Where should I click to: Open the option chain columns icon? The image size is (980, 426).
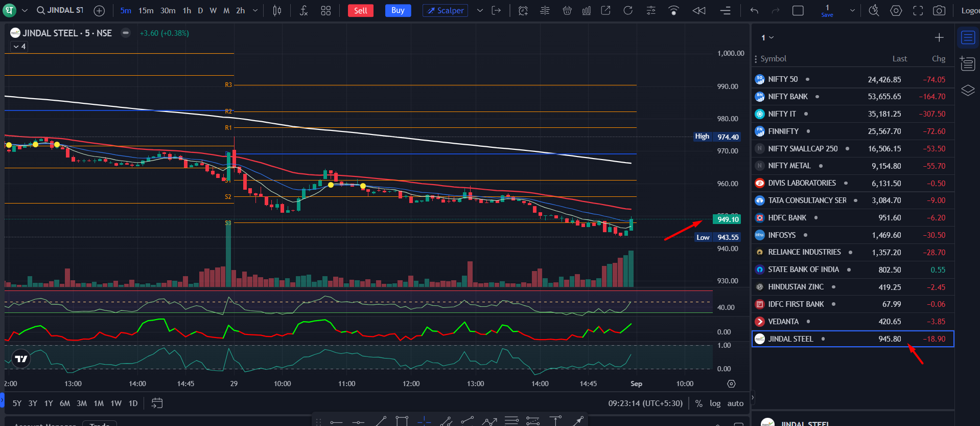pos(545,10)
